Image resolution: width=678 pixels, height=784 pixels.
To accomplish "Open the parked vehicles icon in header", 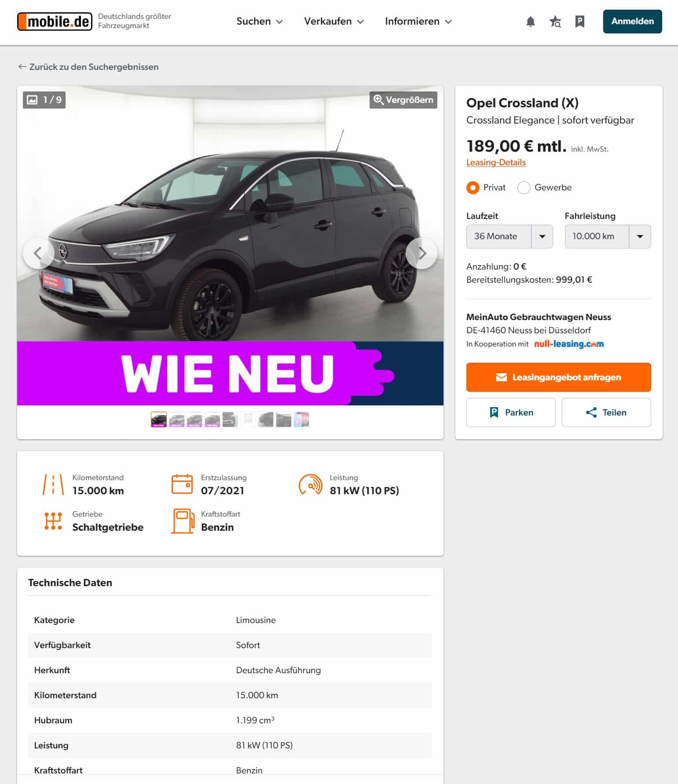I will coord(580,22).
